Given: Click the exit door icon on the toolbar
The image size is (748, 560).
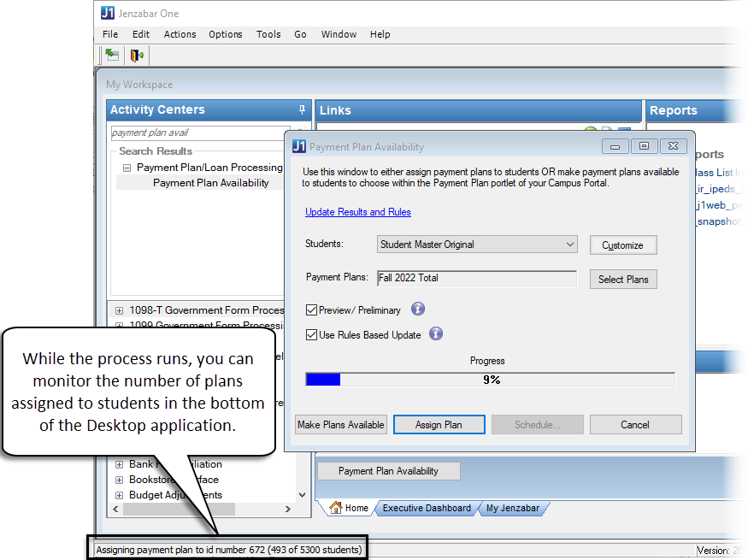Looking at the screenshot, I should tap(137, 54).
